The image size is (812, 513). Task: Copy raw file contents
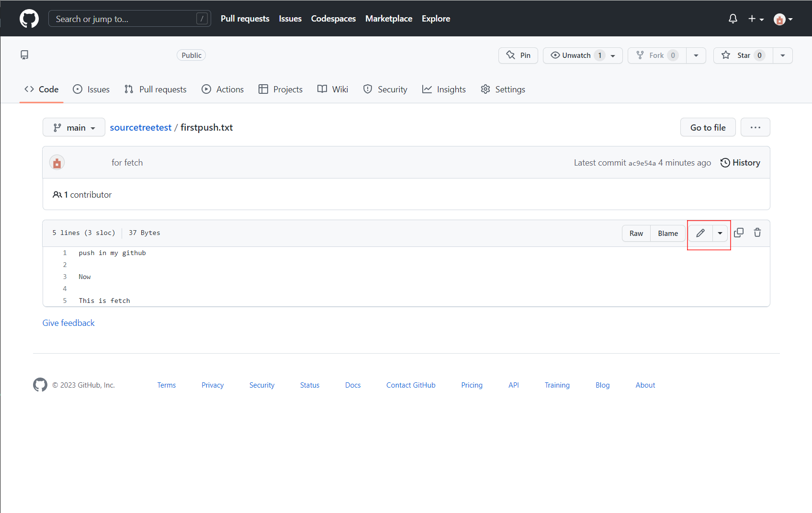739,233
